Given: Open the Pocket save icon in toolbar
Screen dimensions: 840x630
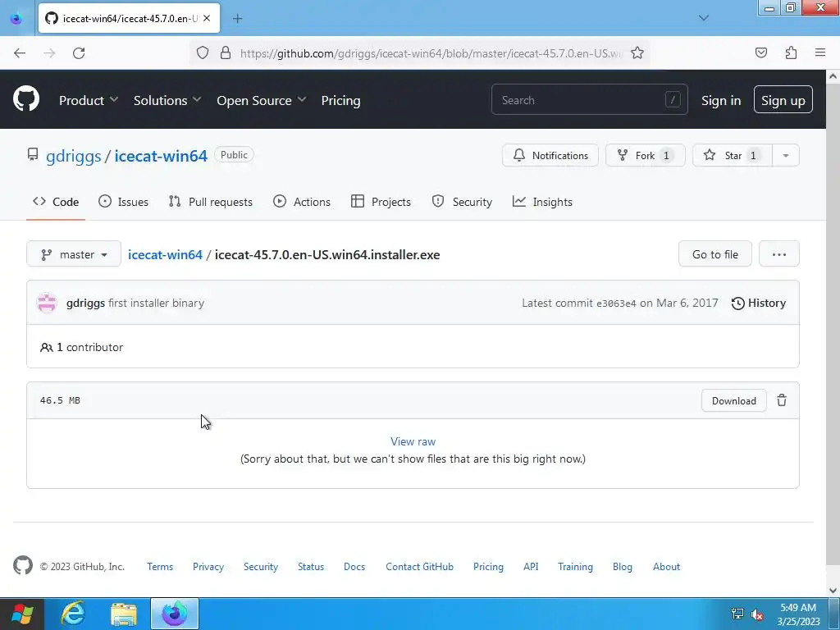Looking at the screenshot, I should [x=760, y=52].
